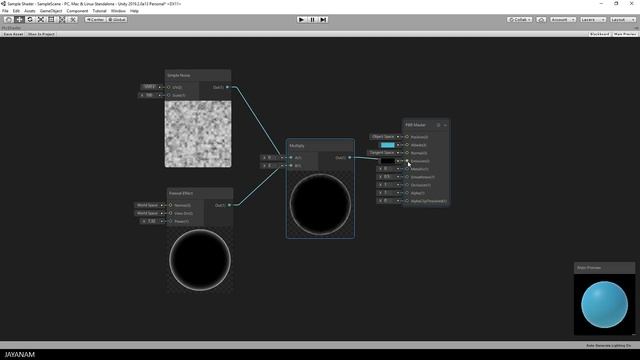640x360 pixels.
Task: Select the Hand tool in Unity toolbar
Action: 8,20
